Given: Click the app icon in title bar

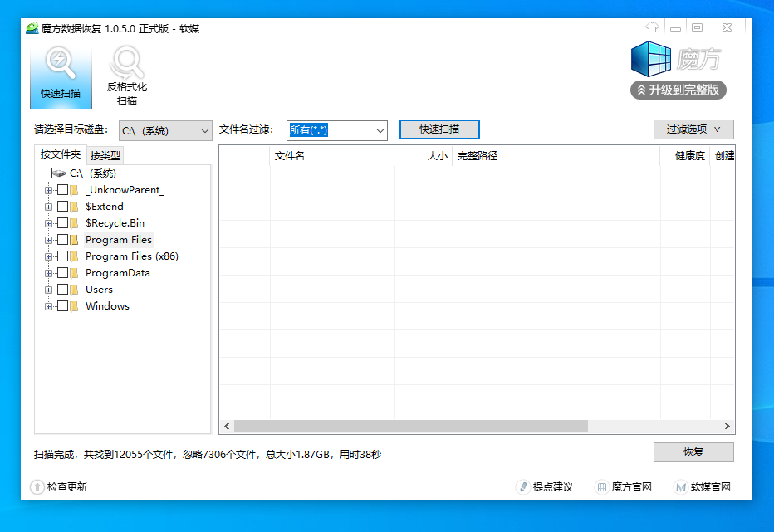Looking at the screenshot, I should coord(32,28).
